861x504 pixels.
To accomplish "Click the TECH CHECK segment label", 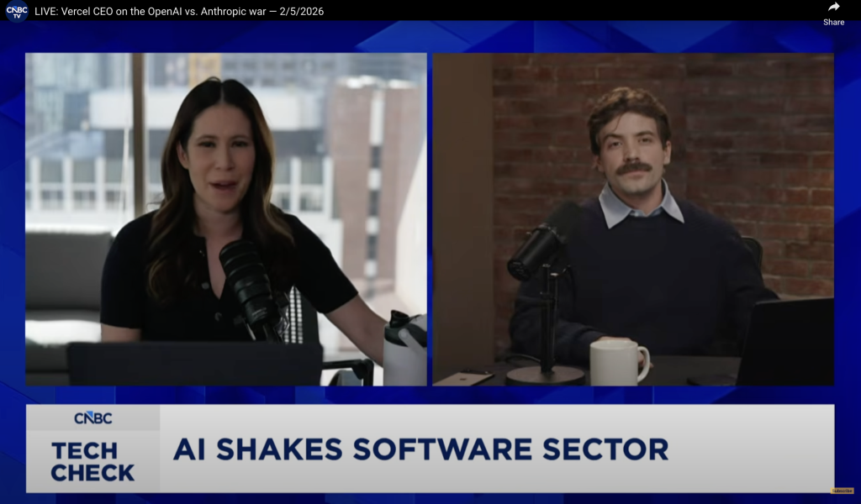I will [x=92, y=461].
